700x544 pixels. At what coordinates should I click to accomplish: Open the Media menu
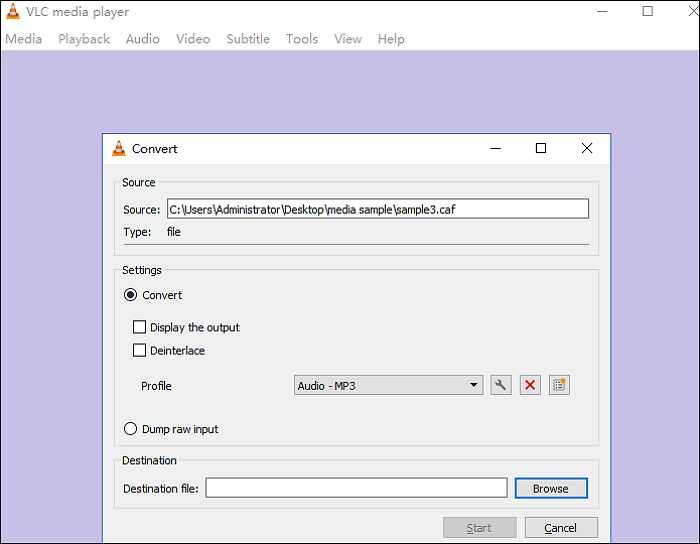24,39
